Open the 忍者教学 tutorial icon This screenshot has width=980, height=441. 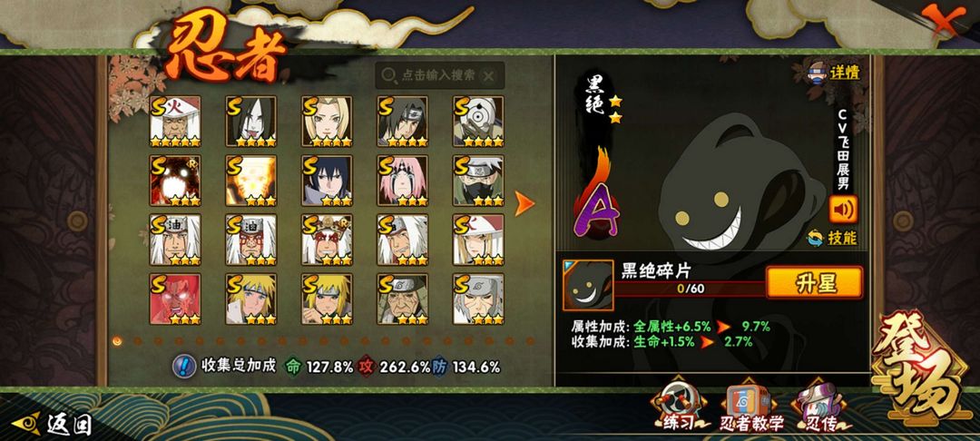pyautogui.click(x=751, y=408)
